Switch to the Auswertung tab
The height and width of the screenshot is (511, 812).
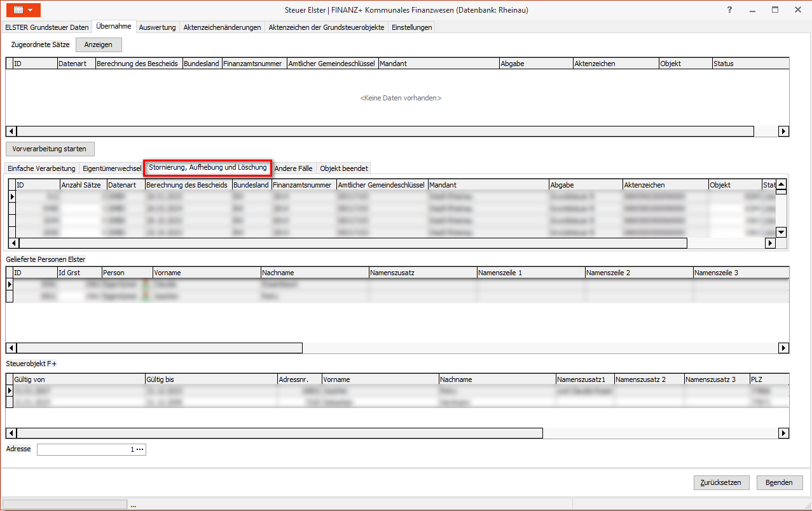(157, 27)
